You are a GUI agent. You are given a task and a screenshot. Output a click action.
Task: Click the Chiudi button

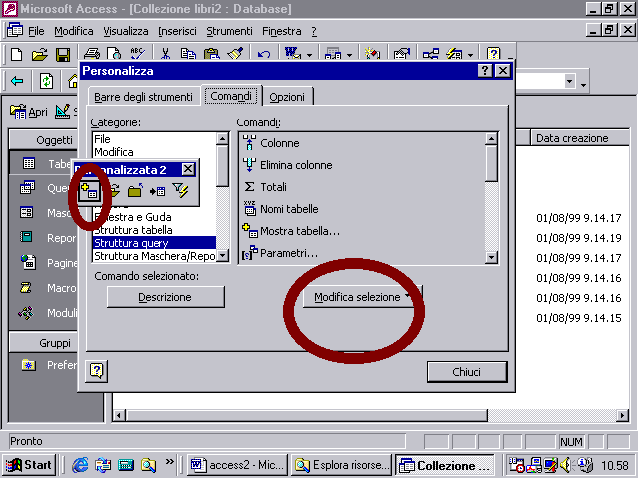[x=467, y=372]
